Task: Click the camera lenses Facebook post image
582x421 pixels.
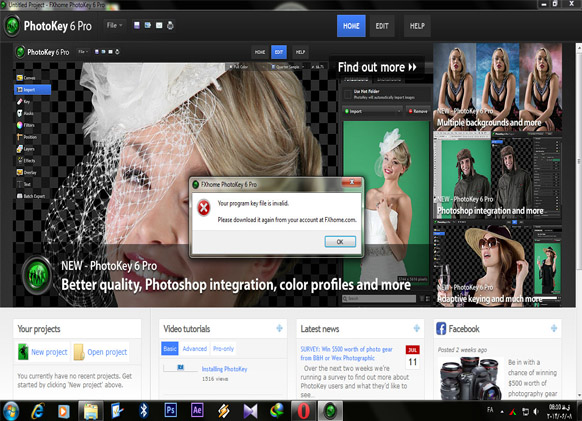Action: coord(470,378)
